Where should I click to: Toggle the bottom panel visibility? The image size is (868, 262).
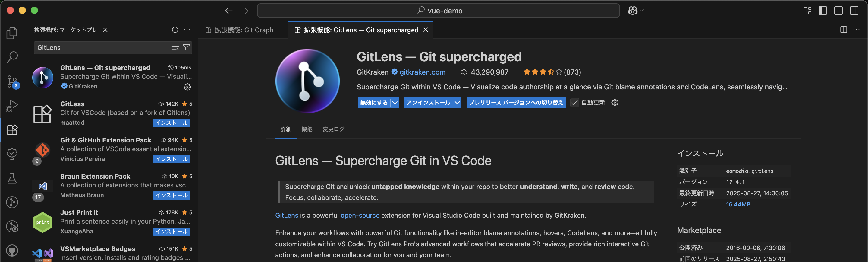click(x=838, y=11)
